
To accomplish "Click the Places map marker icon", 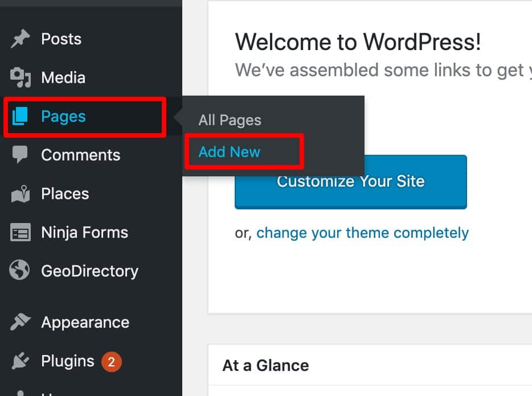I will 20,194.
